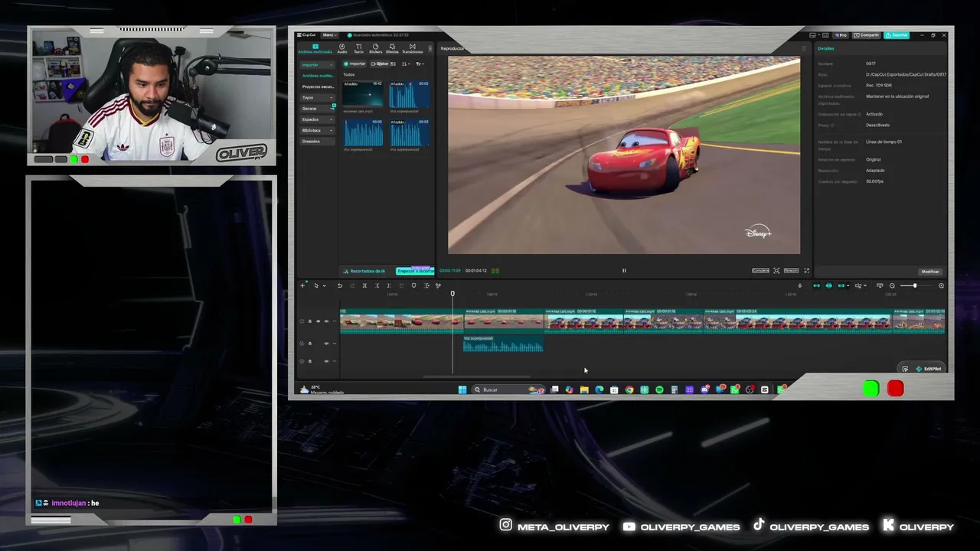
Task: Open the EditPilot assistant button
Action: pos(928,369)
